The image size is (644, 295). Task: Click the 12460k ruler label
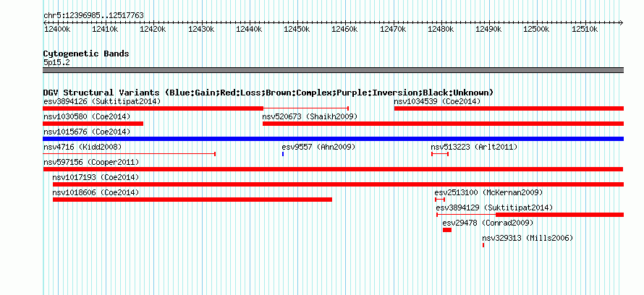pos(345,29)
